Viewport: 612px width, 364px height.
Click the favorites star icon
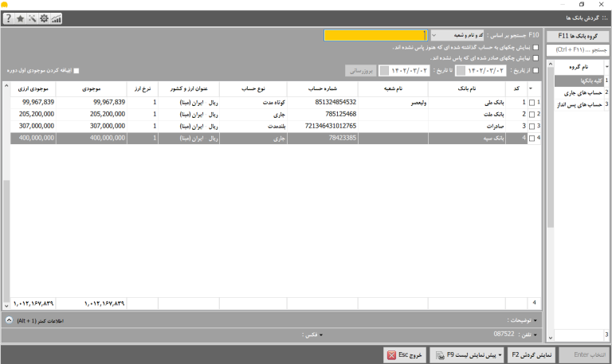click(x=20, y=18)
